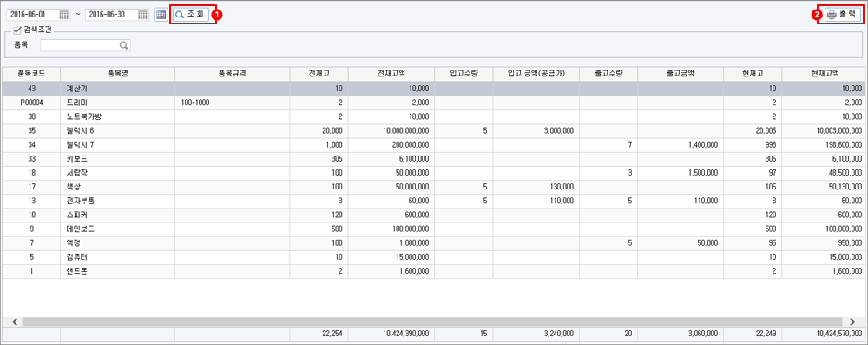Select the 키보드 row
Image resolution: width=868 pixels, height=345 pixels.
coord(434,159)
